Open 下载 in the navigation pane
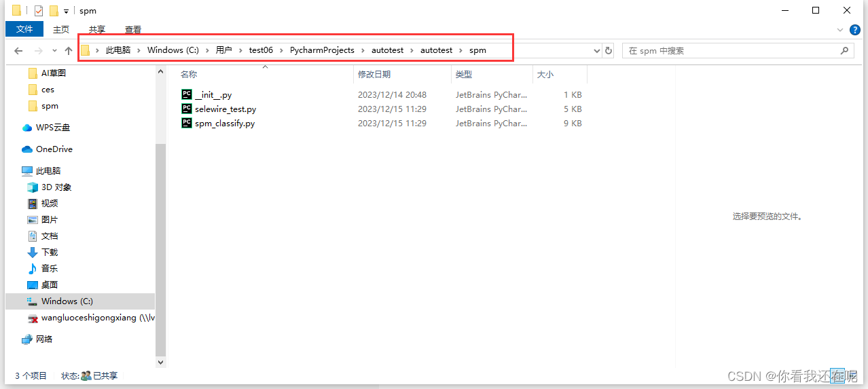The height and width of the screenshot is (389, 868). click(50, 253)
